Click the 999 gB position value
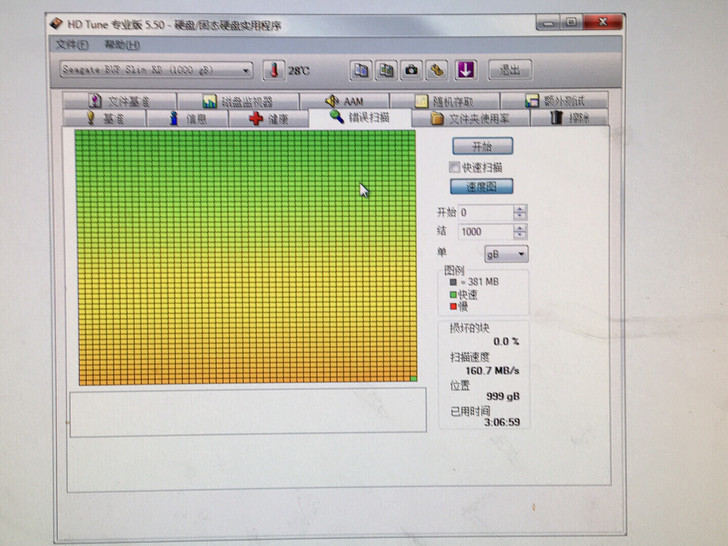Image resolution: width=728 pixels, height=546 pixels. pyautogui.click(x=503, y=396)
